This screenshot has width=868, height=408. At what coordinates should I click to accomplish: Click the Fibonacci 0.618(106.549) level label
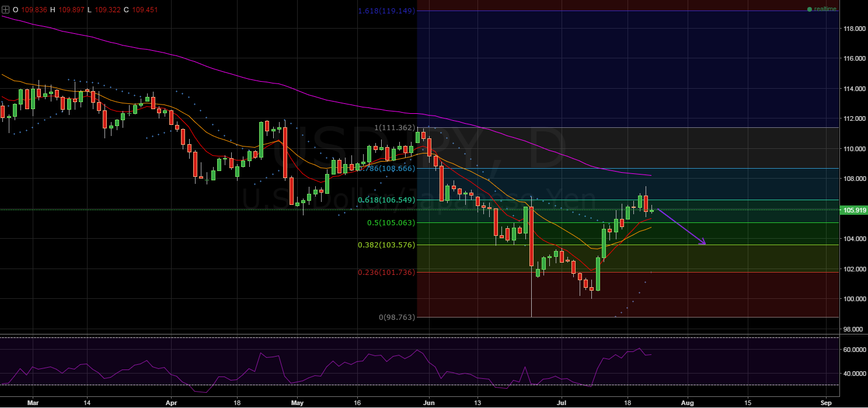[387, 200]
